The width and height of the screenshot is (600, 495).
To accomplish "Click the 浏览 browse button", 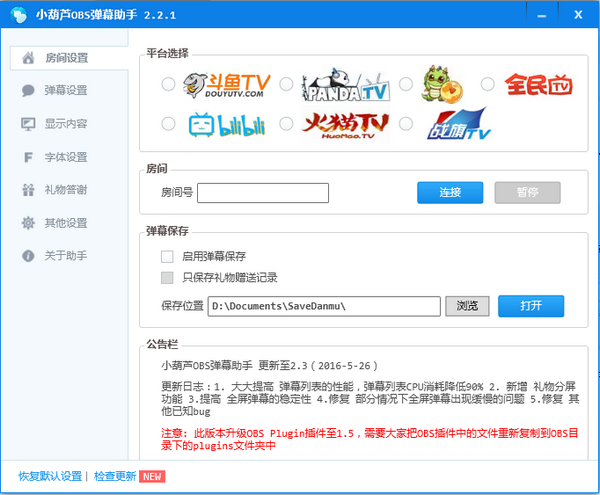I will pos(467,306).
